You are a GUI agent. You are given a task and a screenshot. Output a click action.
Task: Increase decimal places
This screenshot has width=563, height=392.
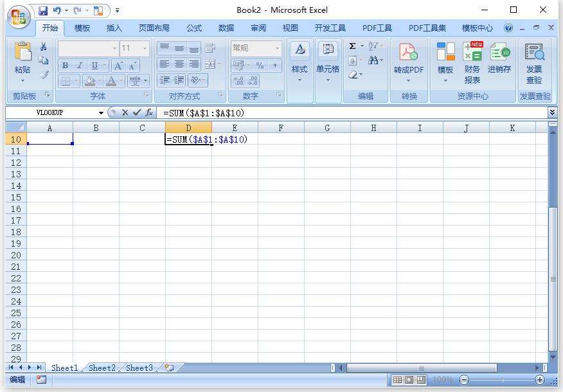(238, 80)
